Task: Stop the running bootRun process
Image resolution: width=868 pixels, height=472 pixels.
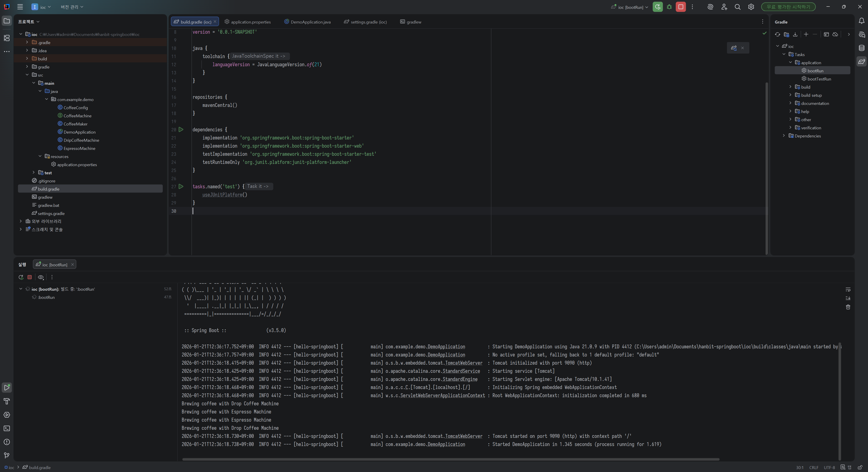Action: [x=680, y=7]
